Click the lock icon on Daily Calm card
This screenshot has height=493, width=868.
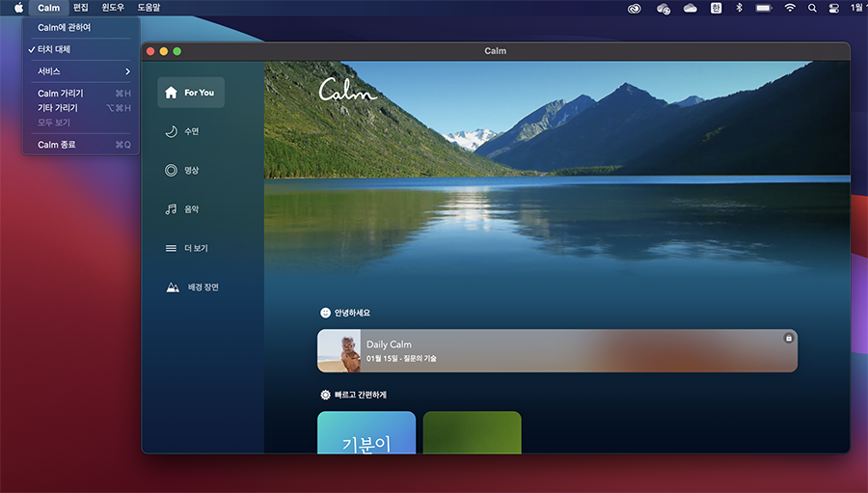788,338
